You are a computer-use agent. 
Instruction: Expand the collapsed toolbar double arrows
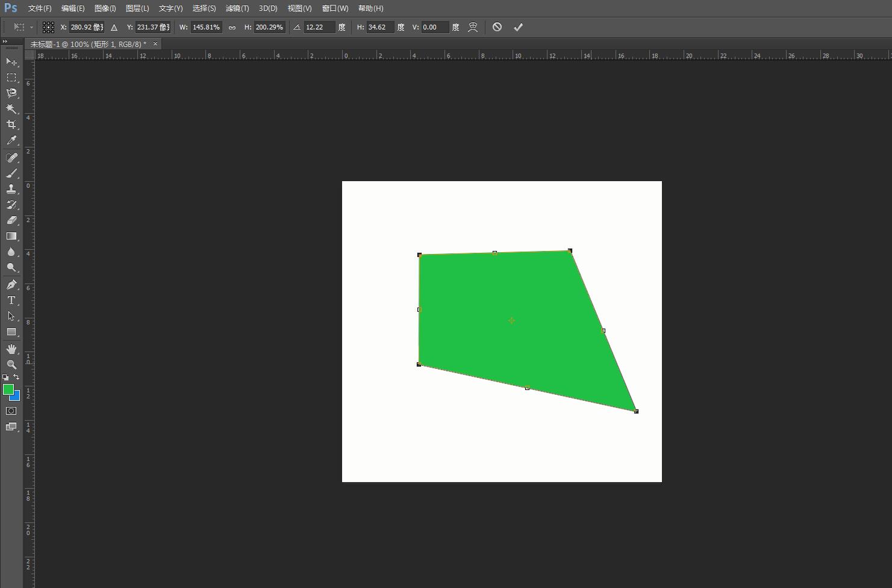tap(5, 42)
